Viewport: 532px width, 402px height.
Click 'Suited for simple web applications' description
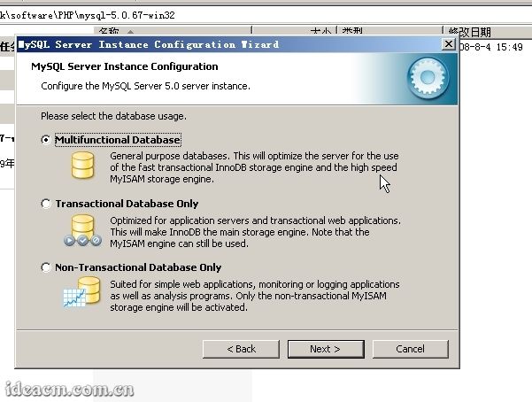click(x=254, y=296)
